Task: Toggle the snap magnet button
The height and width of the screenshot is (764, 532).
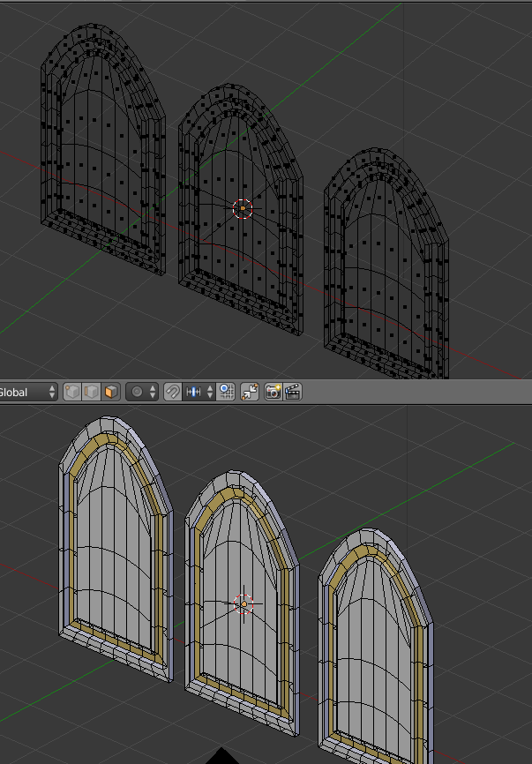Action: coord(173,392)
